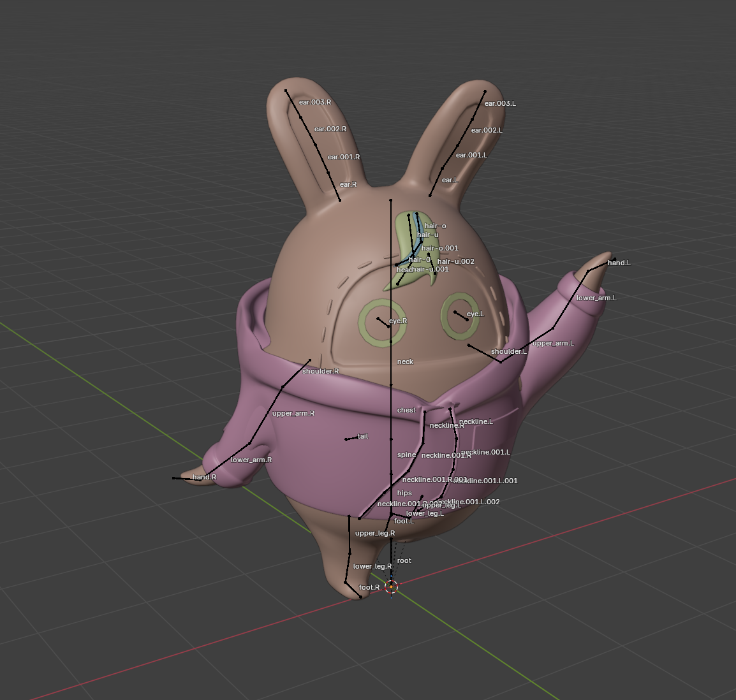Choose the shoulder.L bone
Screen dimensions: 736x700
[485, 353]
